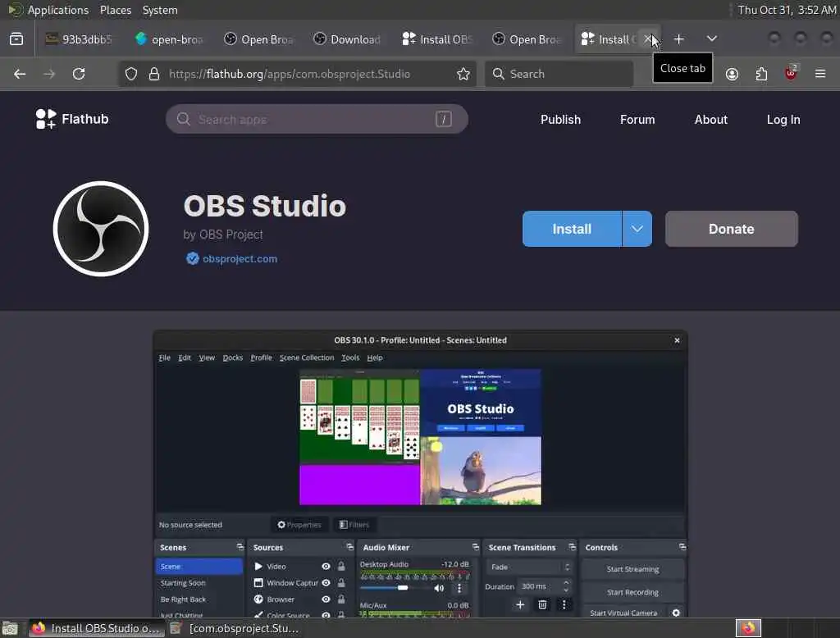Click the OBS Studio title heading

click(x=265, y=206)
